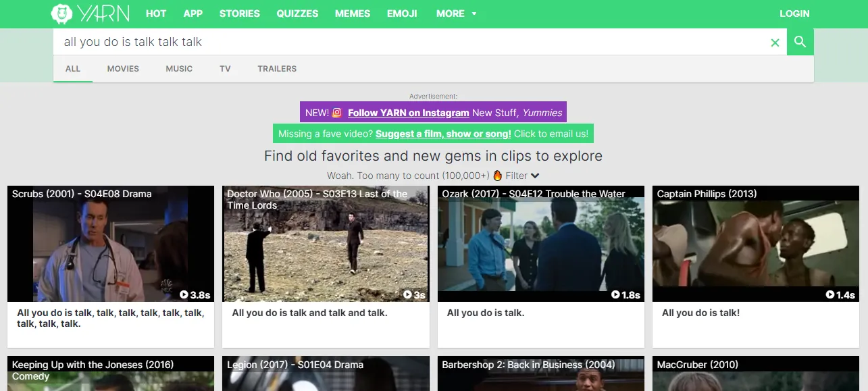Click the green search magnifier button
Screen dimensions: 868x391
click(800, 42)
